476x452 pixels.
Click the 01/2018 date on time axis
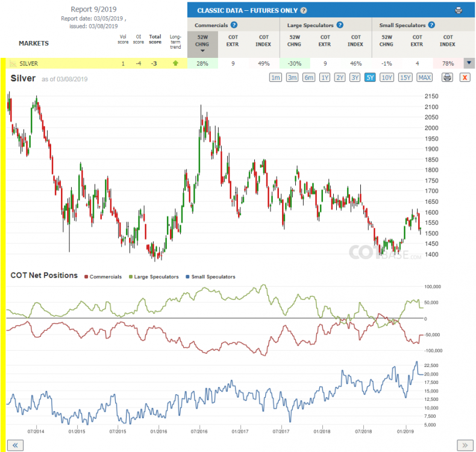322,432
